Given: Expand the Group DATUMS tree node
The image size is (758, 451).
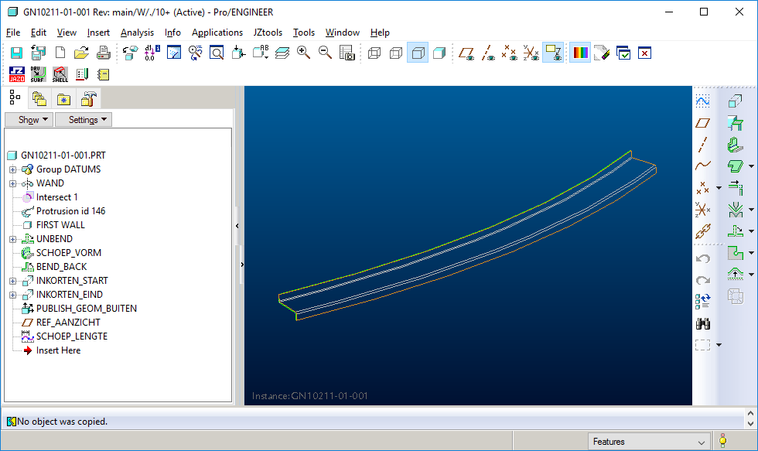Looking at the screenshot, I should (13, 170).
